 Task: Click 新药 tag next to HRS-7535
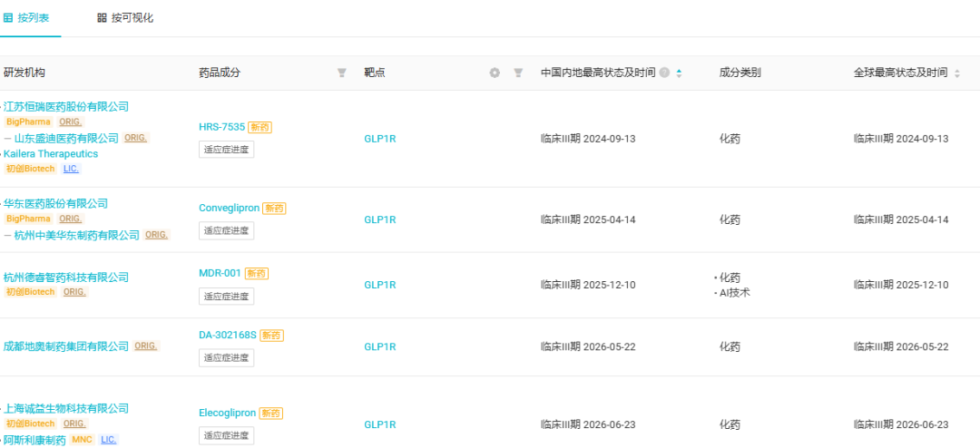click(260, 128)
